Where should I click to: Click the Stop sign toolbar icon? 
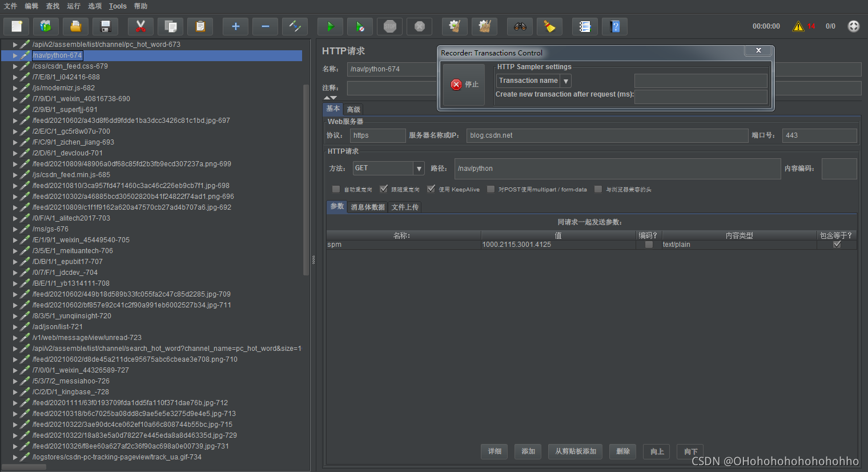(390, 26)
